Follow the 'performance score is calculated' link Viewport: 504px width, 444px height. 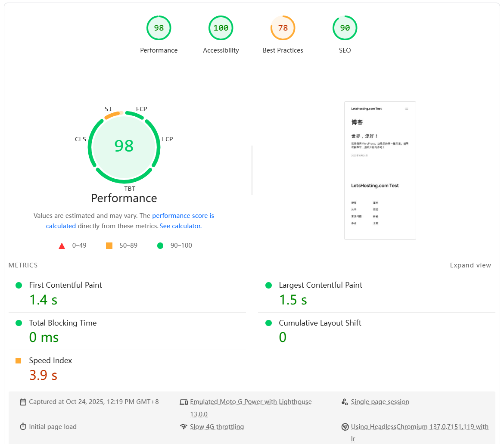coord(183,216)
